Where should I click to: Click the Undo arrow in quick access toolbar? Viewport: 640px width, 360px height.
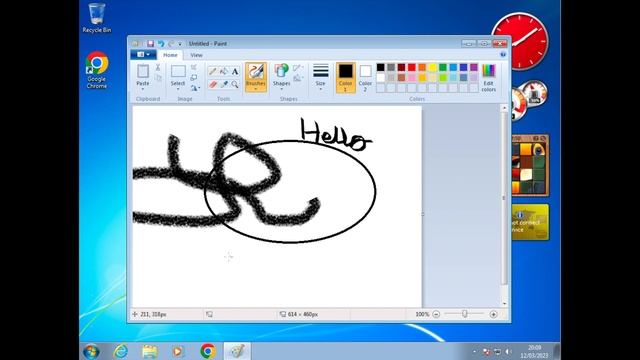[x=161, y=44]
